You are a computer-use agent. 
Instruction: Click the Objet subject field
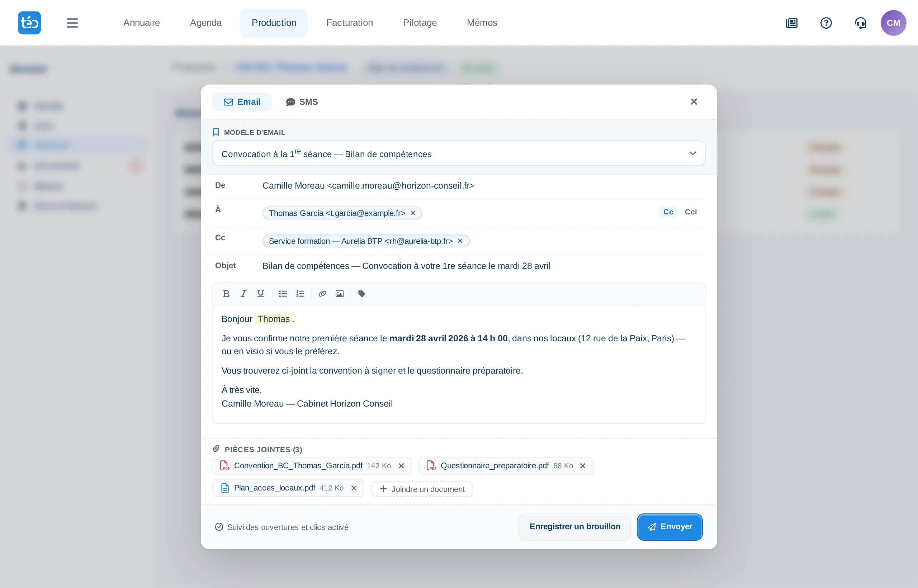tap(483, 266)
